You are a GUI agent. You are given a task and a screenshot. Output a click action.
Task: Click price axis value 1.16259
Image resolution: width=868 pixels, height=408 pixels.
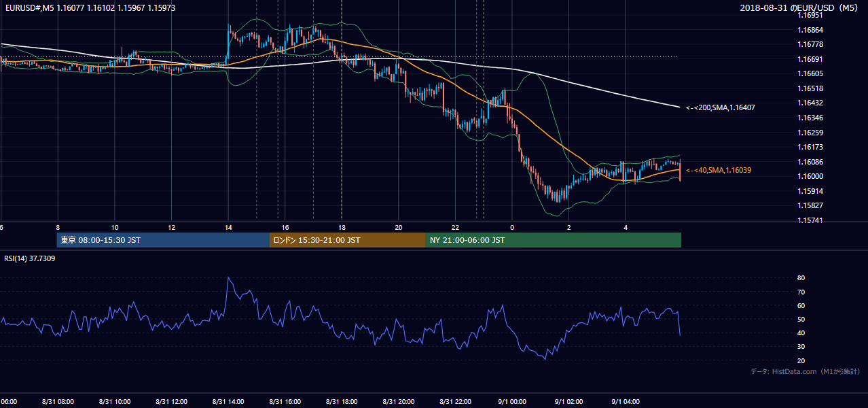tap(810, 133)
